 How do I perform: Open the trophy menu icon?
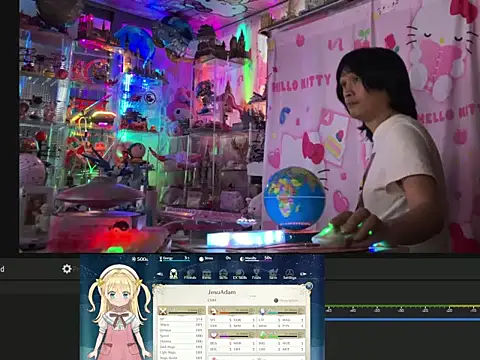tap(256, 274)
